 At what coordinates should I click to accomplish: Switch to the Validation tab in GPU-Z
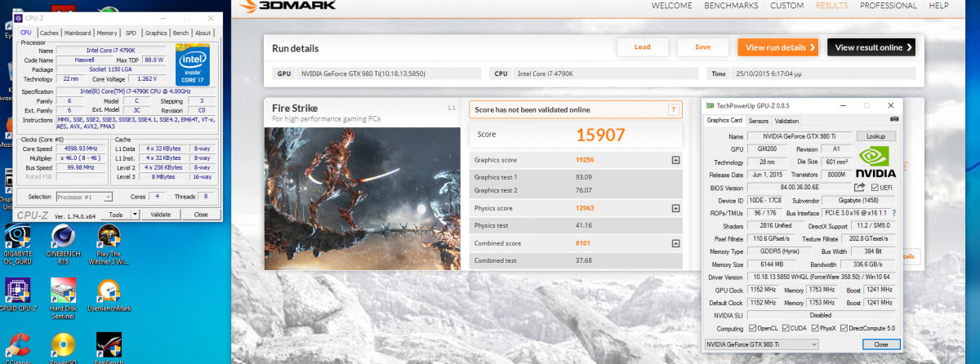tap(786, 120)
